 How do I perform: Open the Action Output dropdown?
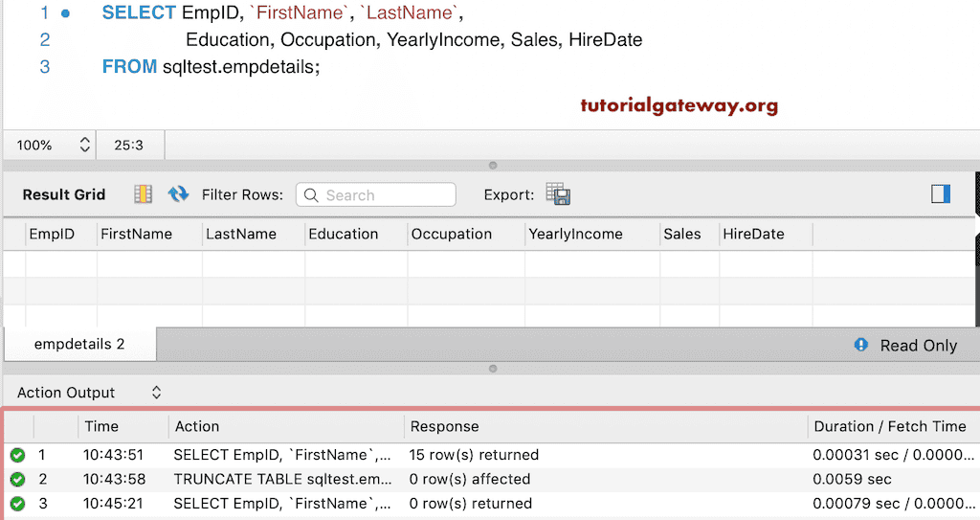coord(156,393)
